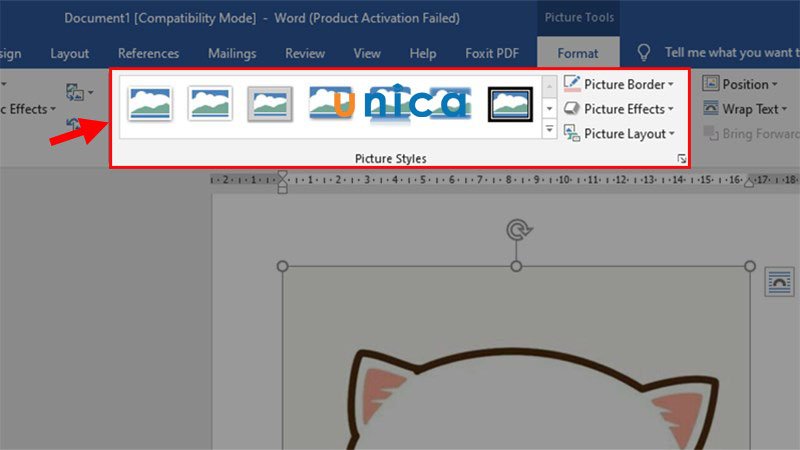Open the Layout ribbon tab
Image resolution: width=800 pixels, height=450 pixels.
pyautogui.click(x=69, y=53)
